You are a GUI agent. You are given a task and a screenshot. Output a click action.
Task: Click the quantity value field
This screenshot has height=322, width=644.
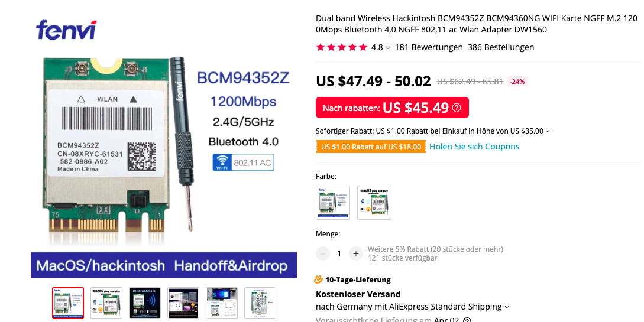[x=339, y=254]
